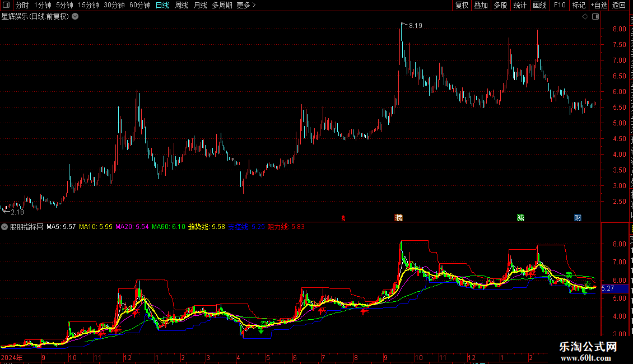This screenshot has width=633, height=364.
Task: Toggle the right side panel icon
Action: [x=595, y=17]
